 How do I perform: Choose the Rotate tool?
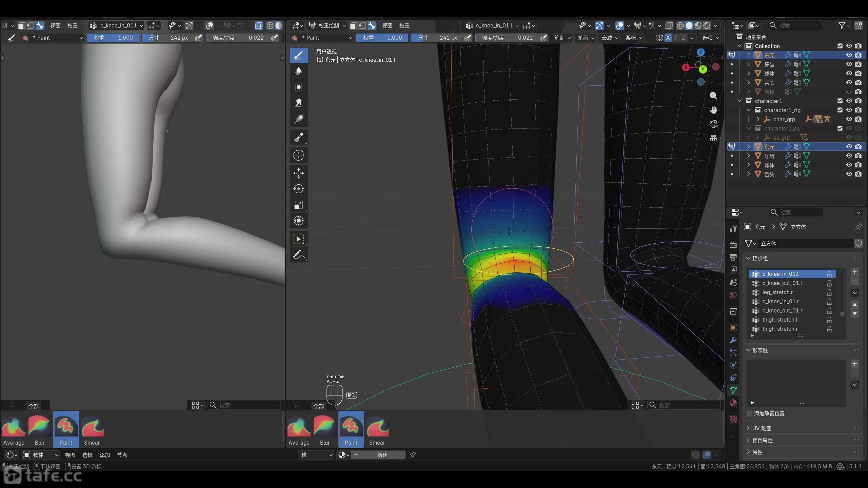[299, 189]
